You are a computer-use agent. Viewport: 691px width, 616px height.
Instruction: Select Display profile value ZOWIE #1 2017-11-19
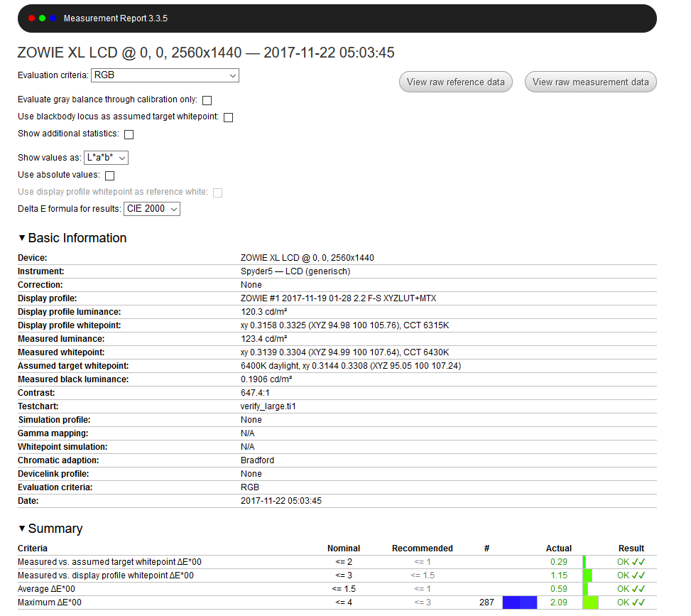coord(339,298)
